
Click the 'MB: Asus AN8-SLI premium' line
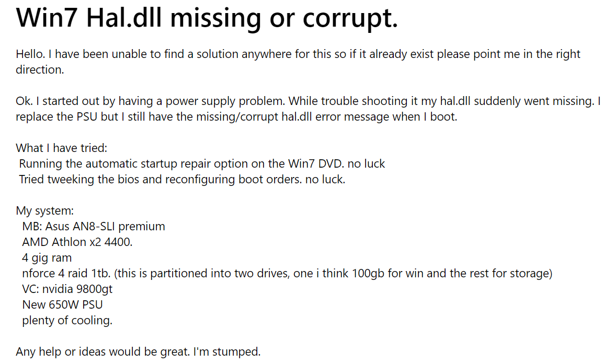94,227
